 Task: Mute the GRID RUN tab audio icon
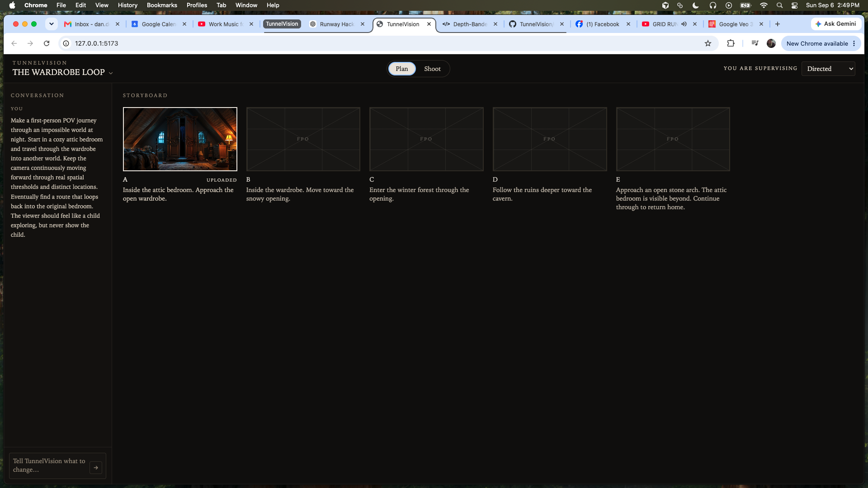pos(684,24)
